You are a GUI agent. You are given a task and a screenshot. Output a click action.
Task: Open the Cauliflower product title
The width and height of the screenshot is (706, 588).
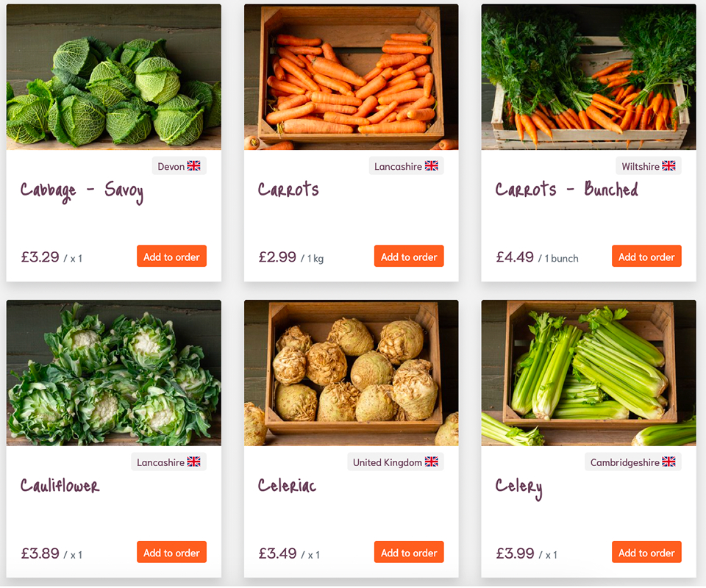pyautogui.click(x=60, y=486)
